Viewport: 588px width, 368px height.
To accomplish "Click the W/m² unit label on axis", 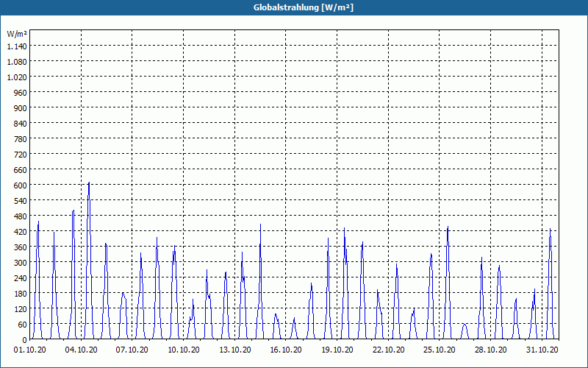I will 17,34.
